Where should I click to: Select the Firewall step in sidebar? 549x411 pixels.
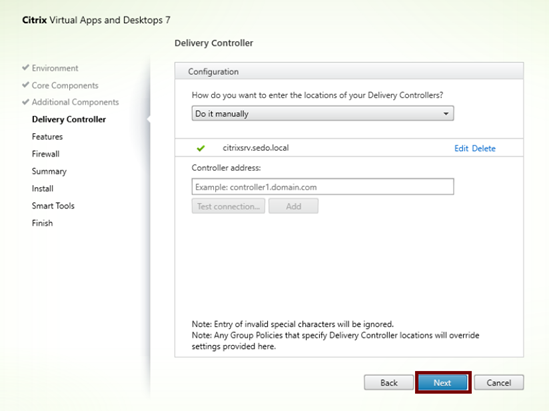click(x=46, y=154)
